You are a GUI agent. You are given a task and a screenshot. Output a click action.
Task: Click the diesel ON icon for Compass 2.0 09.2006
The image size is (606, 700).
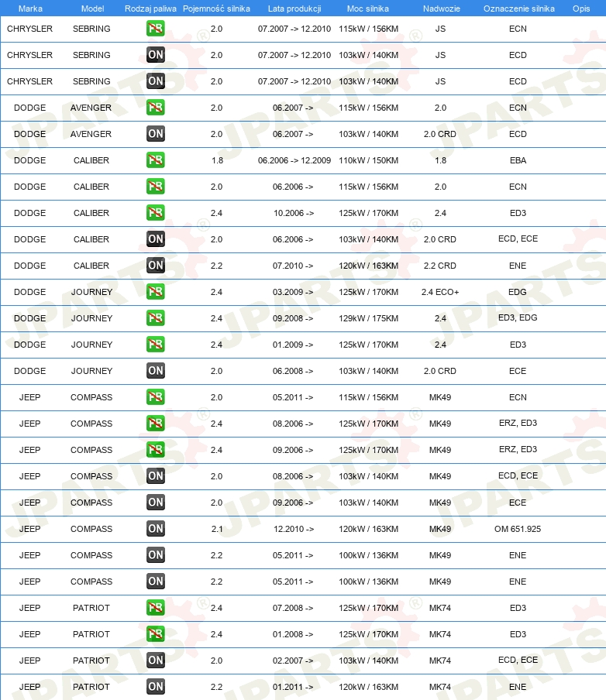tap(156, 503)
